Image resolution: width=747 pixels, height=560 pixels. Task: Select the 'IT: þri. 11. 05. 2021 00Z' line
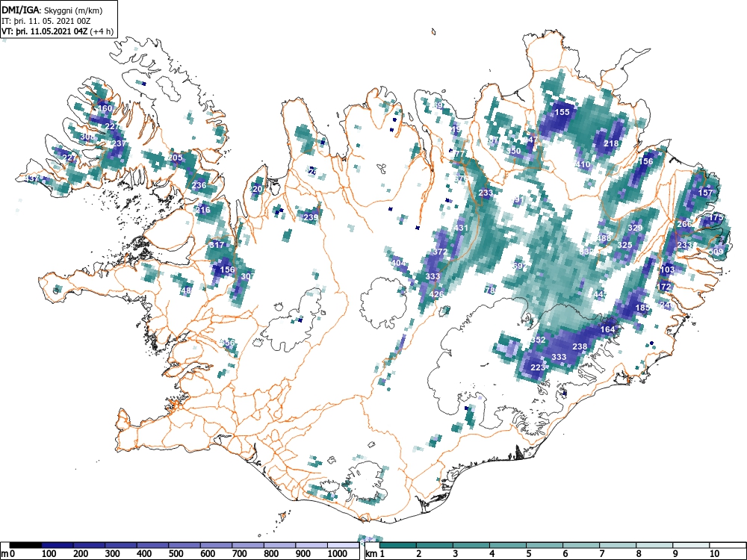pos(48,22)
